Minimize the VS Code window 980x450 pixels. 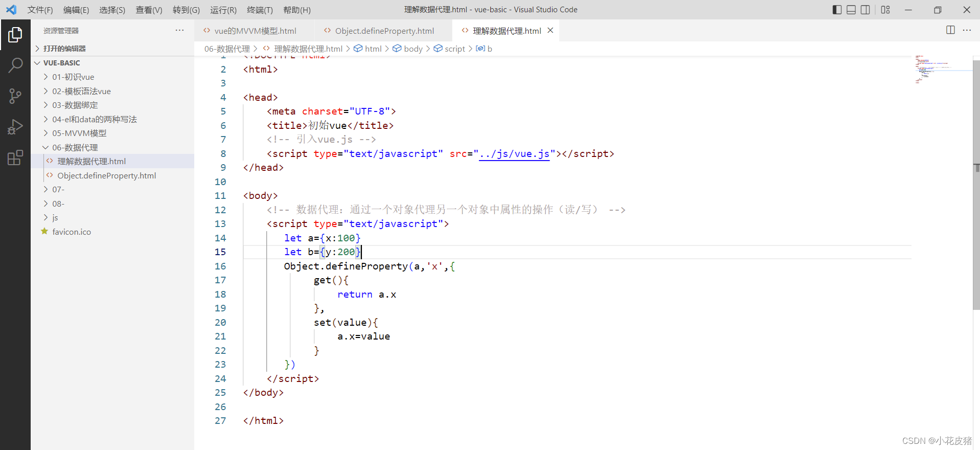tap(908, 10)
